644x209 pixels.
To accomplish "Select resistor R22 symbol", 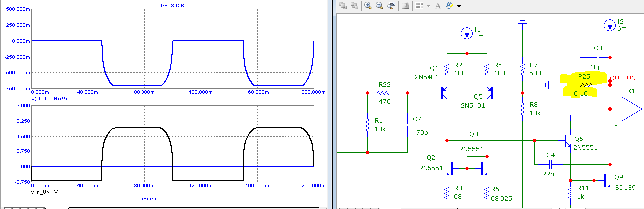I will [x=384, y=93].
